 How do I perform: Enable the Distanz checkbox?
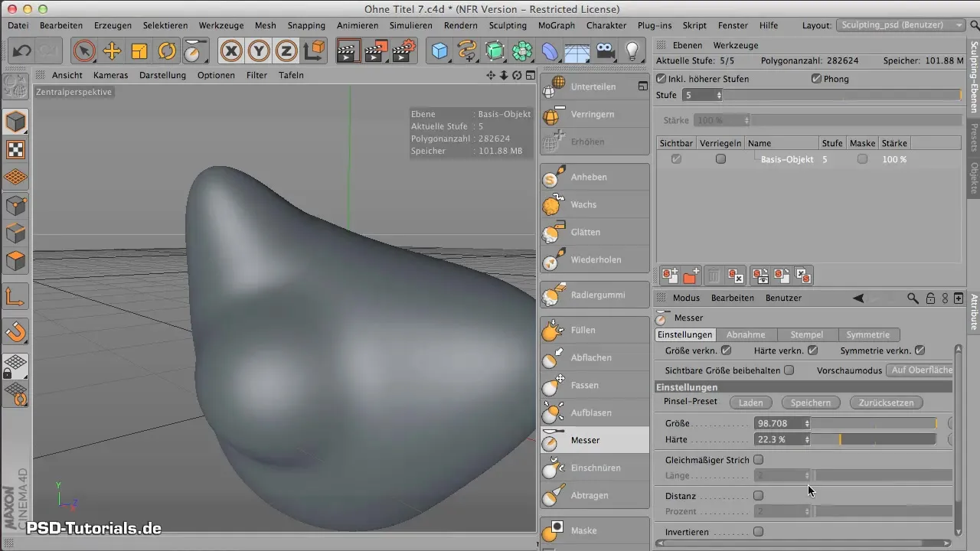pyautogui.click(x=759, y=496)
